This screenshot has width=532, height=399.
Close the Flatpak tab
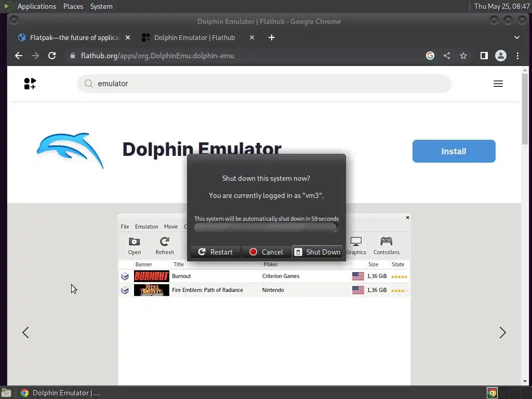pos(128,37)
